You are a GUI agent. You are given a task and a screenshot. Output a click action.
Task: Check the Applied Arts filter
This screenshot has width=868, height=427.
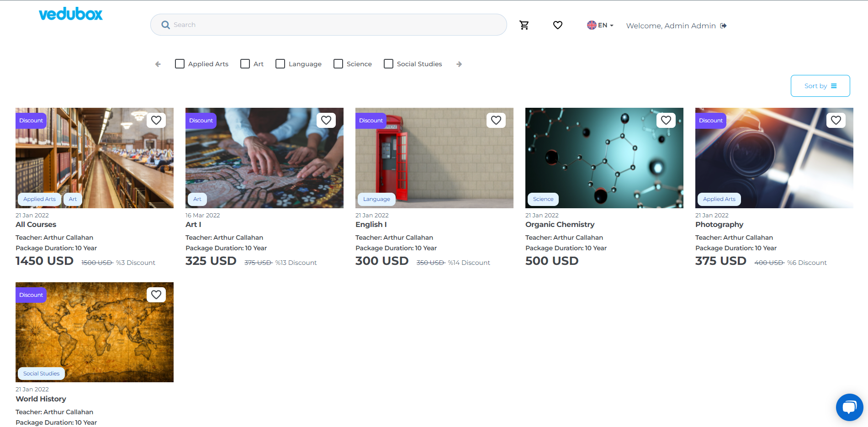tap(180, 64)
